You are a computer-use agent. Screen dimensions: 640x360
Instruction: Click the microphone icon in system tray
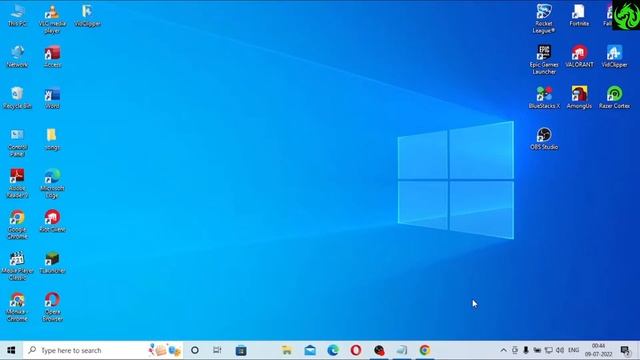tap(526, 350)
